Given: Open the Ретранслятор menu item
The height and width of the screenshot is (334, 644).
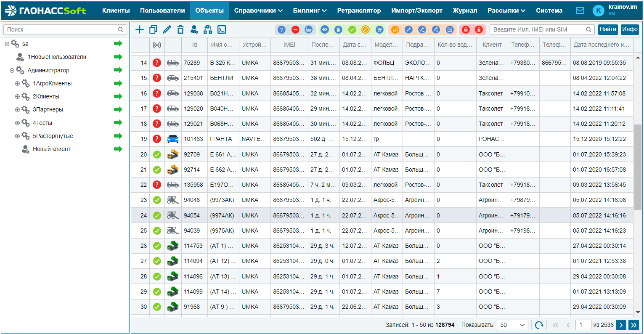Looking at the screenshot, I should click(x=359, y=11).
